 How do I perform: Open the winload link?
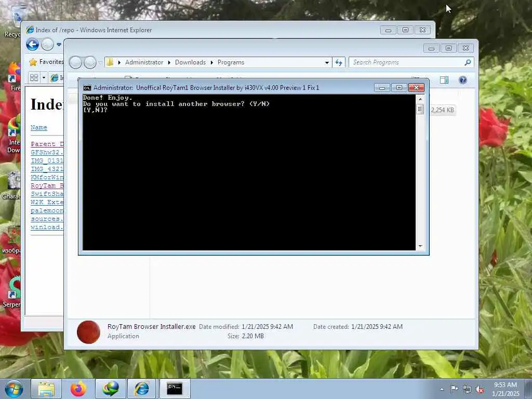click(x=47, y=227)
